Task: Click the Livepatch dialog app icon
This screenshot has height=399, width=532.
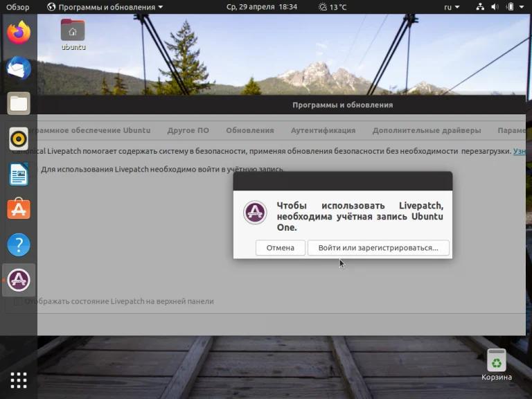Action: click(255, 213)
